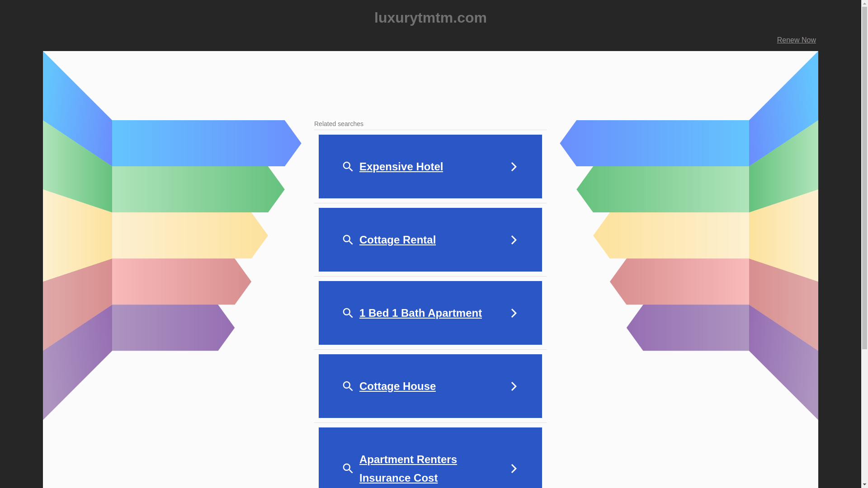This screenshot has width=868, height=488.
Task: Click the right chevron on the Cottage Rental row
Action: 514,240
